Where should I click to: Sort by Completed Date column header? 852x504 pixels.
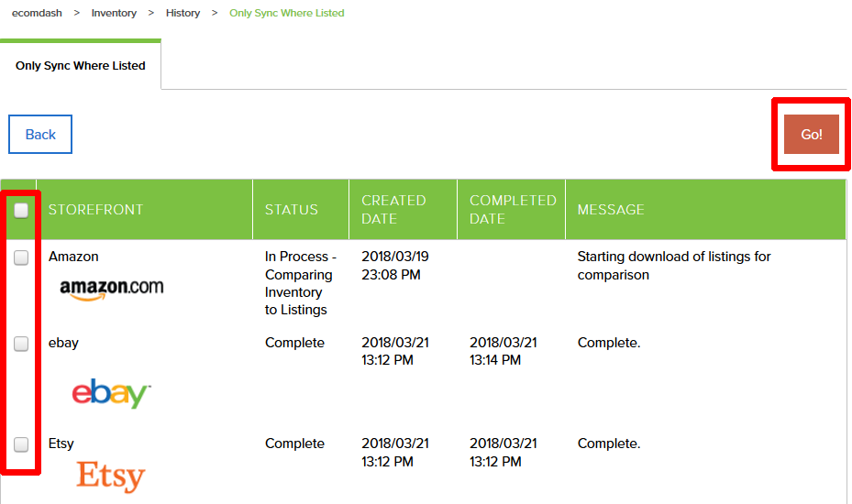click(x=513, y=210)
